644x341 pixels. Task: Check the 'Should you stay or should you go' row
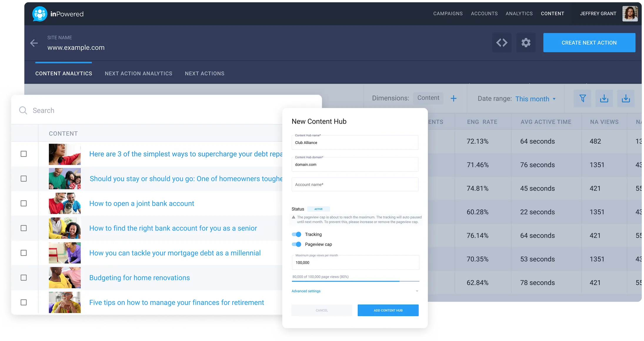point(24,179)
